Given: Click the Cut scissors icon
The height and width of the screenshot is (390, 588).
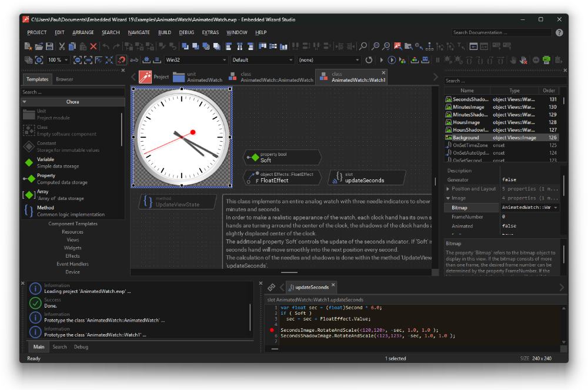Looking at the screenshot, I should 61,46.
